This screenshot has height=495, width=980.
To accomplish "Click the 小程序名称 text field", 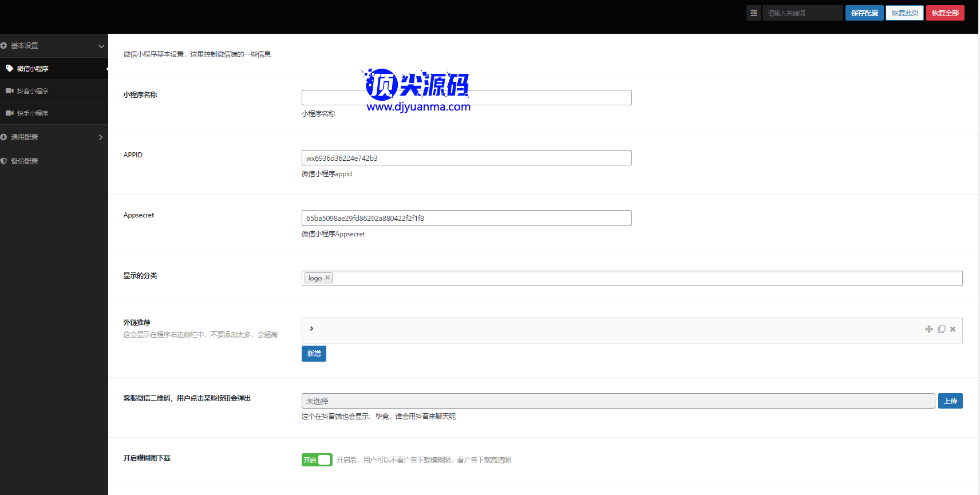I will [466, 97].
